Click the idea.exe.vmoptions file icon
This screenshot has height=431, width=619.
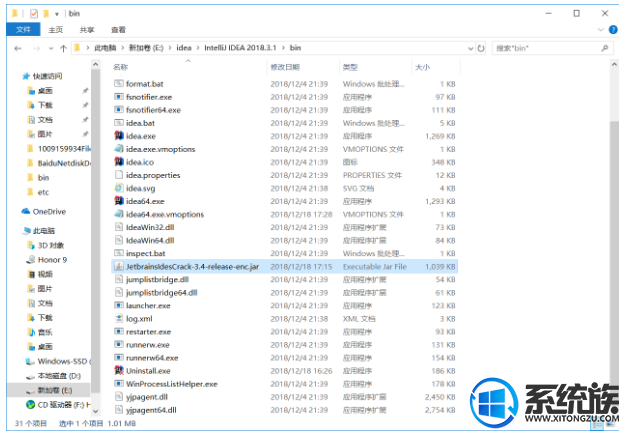[119, 149]
